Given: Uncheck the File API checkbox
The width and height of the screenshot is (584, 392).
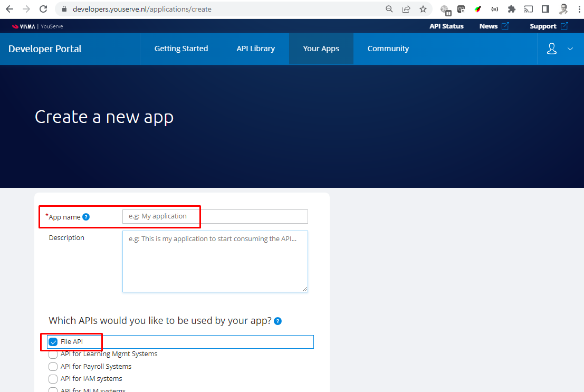Looking at the screenshot, I should click(53, 341).
